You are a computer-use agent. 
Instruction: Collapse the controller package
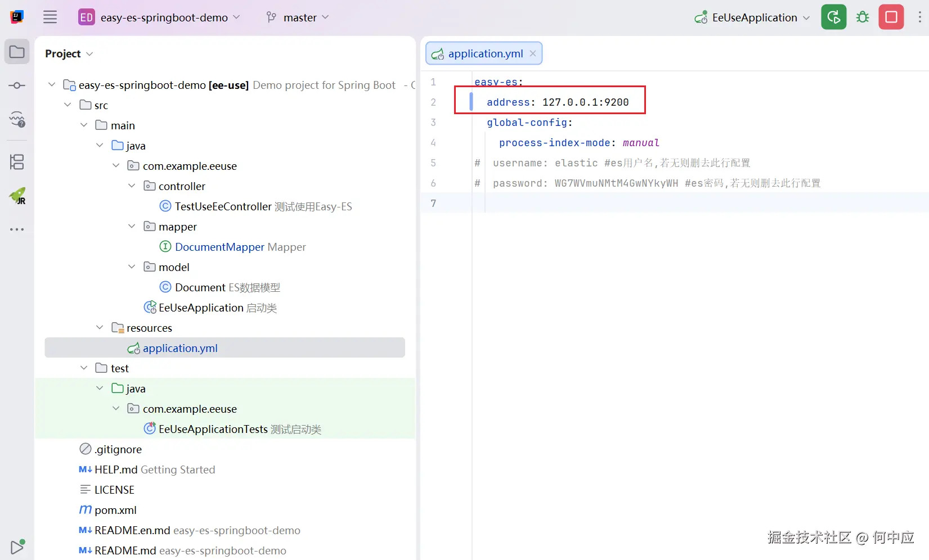132,186
